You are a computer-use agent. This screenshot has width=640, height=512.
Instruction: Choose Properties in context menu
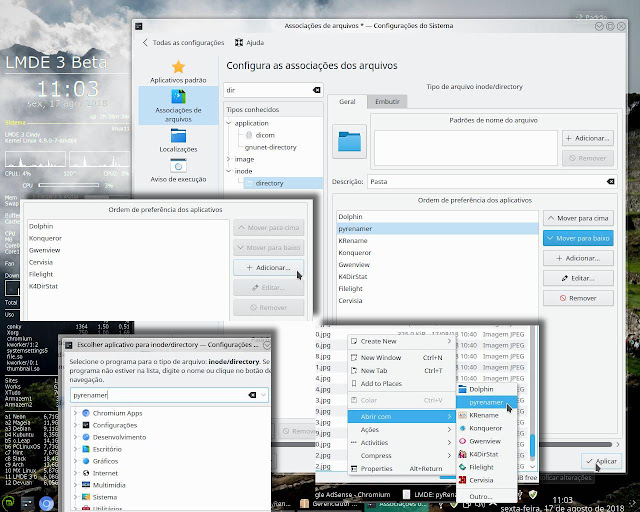pos(402,469)
